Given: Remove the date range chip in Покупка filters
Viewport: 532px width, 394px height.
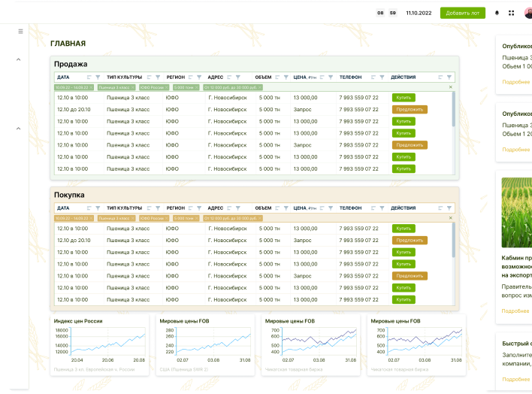Looking at the screenshot, I should 91,218.
